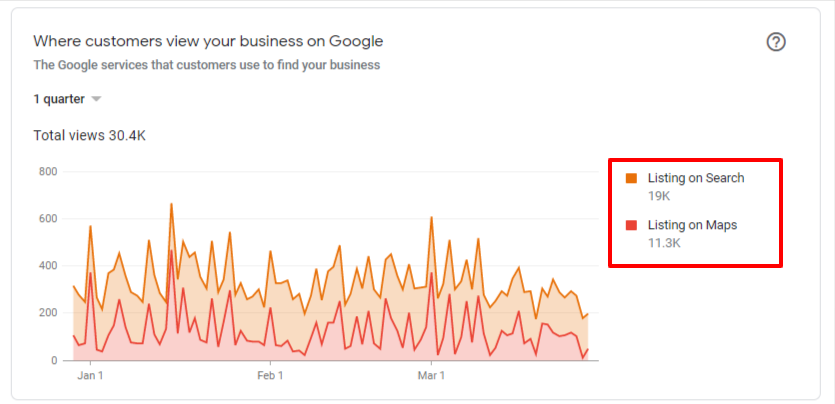
Task: Click the orange Listing on Search swatch
Action: (632, 178)
